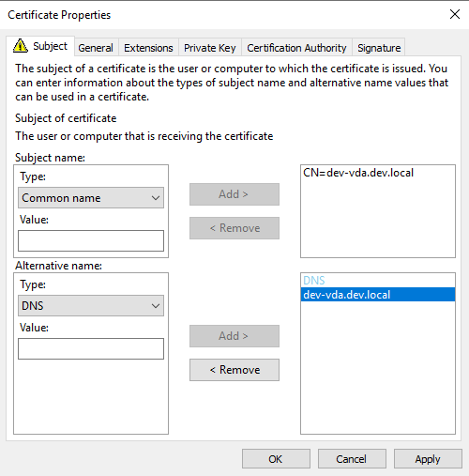
Task: Click the warning icon on Subject tab
Action: click(x=21, y=46)
